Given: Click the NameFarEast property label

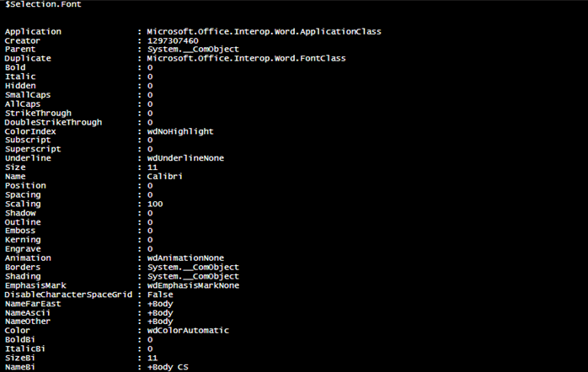Looking at the screenshot, I should coord(33,304).
